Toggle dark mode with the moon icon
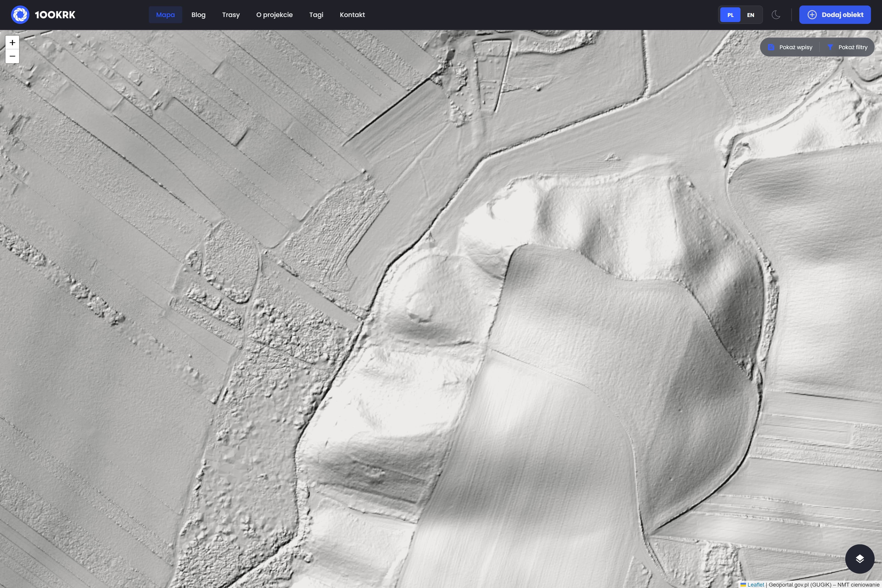The height and width of the screenshot is (588, 882). [x=776, y=15]
